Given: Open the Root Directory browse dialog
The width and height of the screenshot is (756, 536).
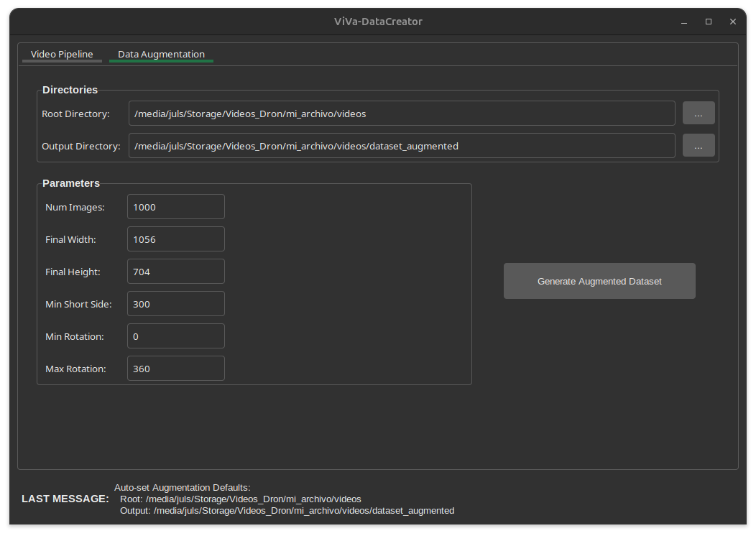Looking at the screenshot, I should pos(698,113).
